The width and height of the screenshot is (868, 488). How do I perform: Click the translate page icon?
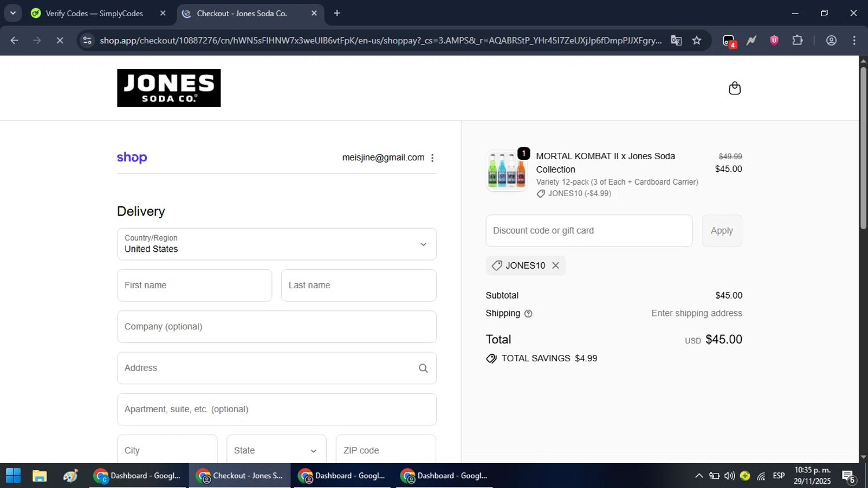[676, 41]
